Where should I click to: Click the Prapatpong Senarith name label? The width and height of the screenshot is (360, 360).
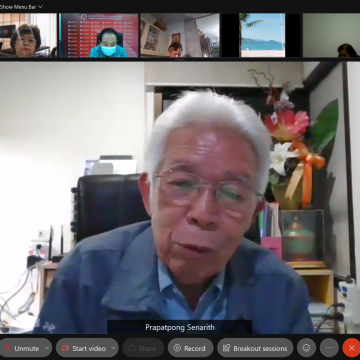click(180, 327)
